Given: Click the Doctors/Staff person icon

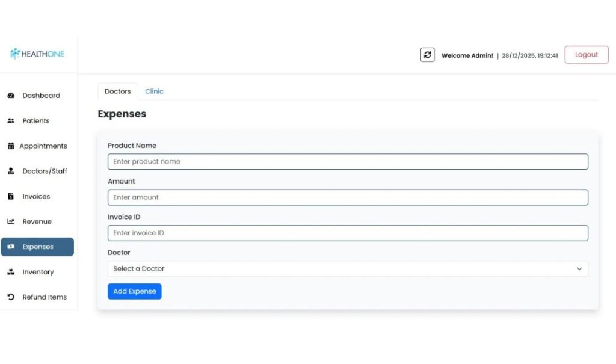Looking at the screenshot, I should click(11, 171).
